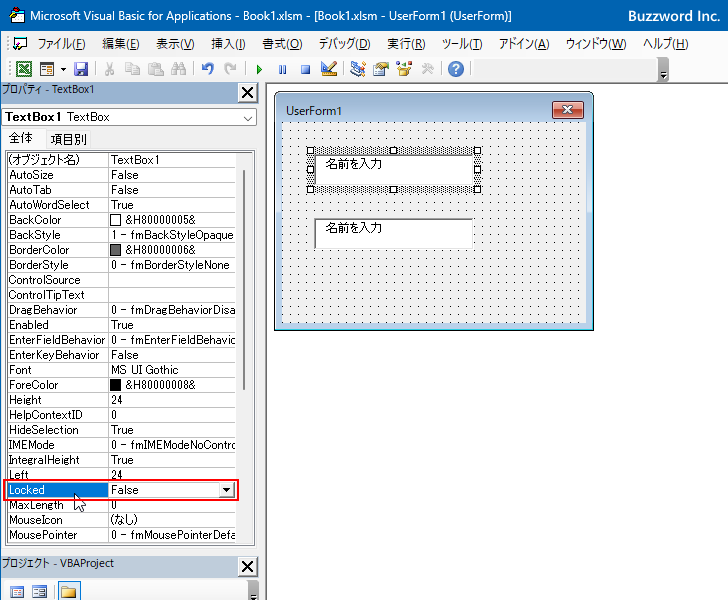Close the Project VBAProject panel
The width and height of the screenshot is (728, 600).
tap(247, 567)
